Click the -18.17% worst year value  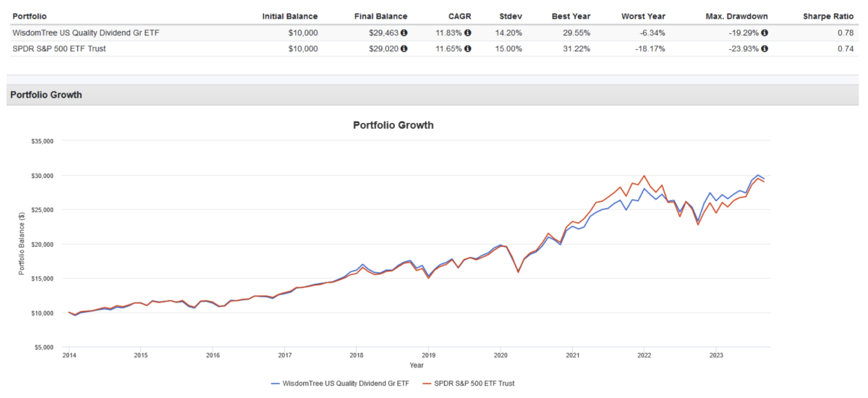pyautogui.click(x=650, y=48)
